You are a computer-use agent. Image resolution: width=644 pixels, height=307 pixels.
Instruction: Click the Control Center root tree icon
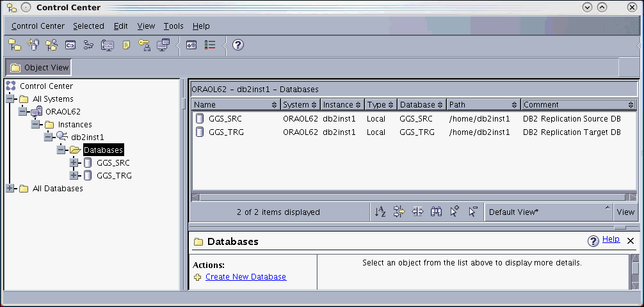[11, 86]
